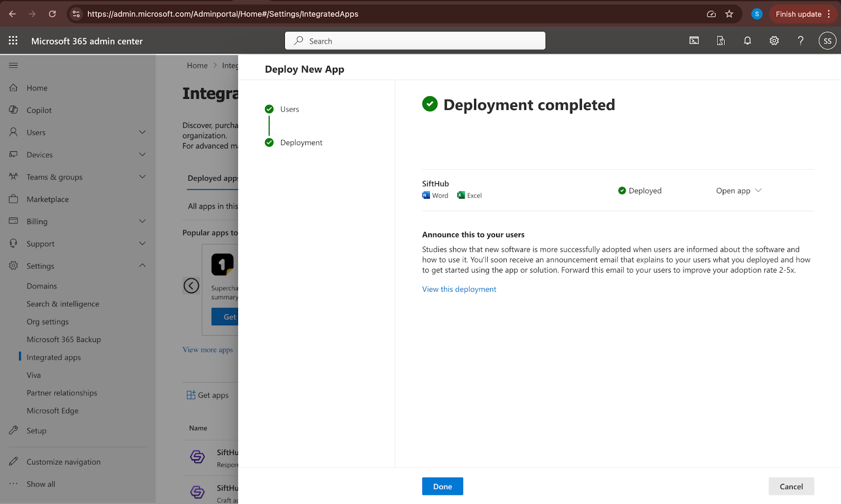The width and height of the screenshot is (841, 504).
Task: Click the notifications bell icon
Action: click(x=747, y=40)
